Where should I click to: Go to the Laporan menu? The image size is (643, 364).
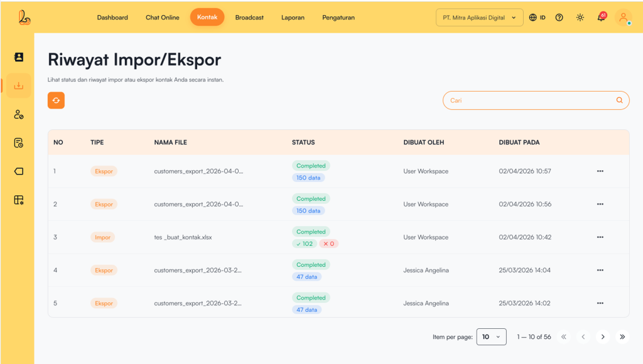click(x=293, y=18)
